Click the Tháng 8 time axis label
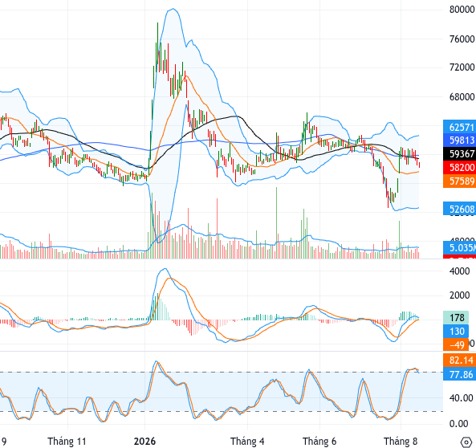The width and height of the screenshot is (476, 448). [x=401, y=442]
